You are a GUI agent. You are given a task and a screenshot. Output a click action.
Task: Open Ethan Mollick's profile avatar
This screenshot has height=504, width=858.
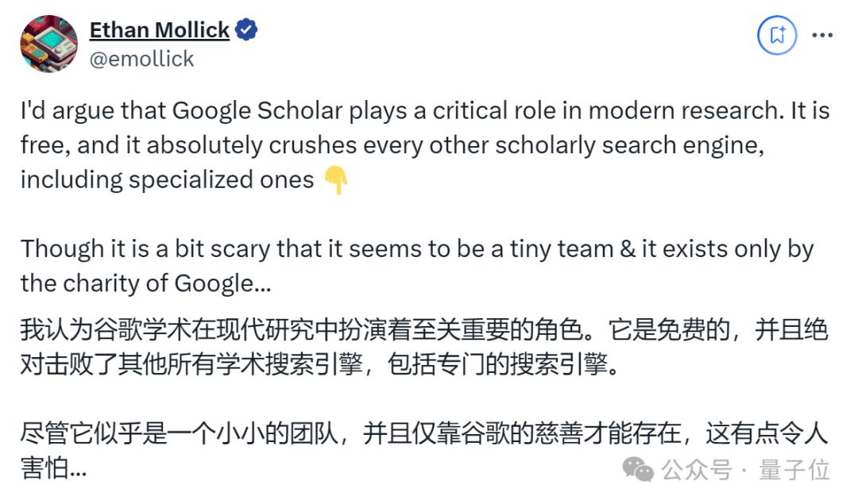coord(49,44)
